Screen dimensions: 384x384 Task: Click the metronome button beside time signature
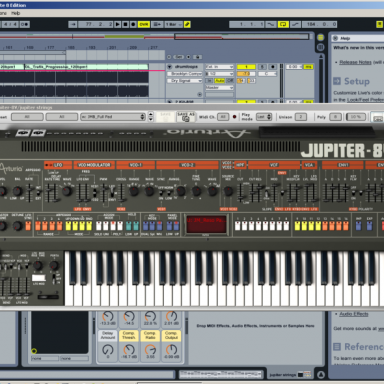tap(25, 24)
